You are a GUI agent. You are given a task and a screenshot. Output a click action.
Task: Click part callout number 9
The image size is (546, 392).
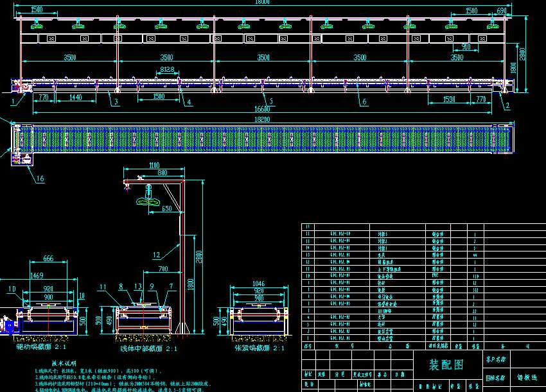point(152,287)
